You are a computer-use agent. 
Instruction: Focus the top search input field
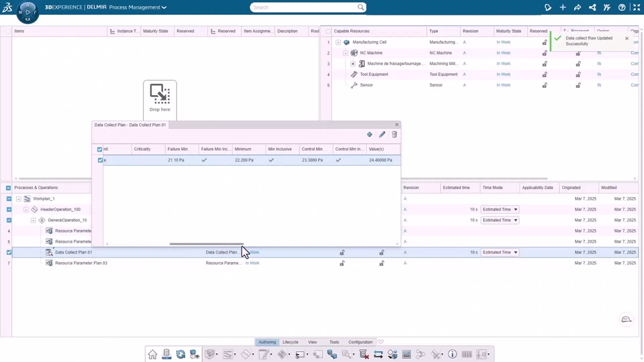304,7
